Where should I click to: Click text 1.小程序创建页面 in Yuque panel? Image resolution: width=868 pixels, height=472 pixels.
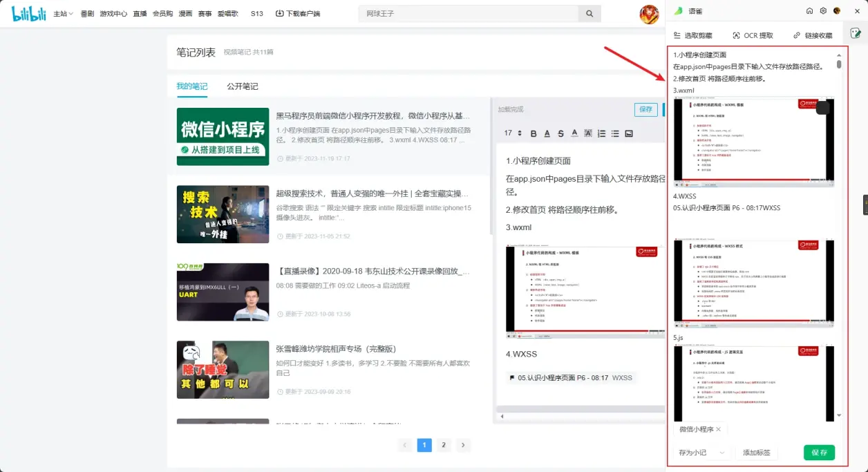pyautogui.click(x=699, y=55)
